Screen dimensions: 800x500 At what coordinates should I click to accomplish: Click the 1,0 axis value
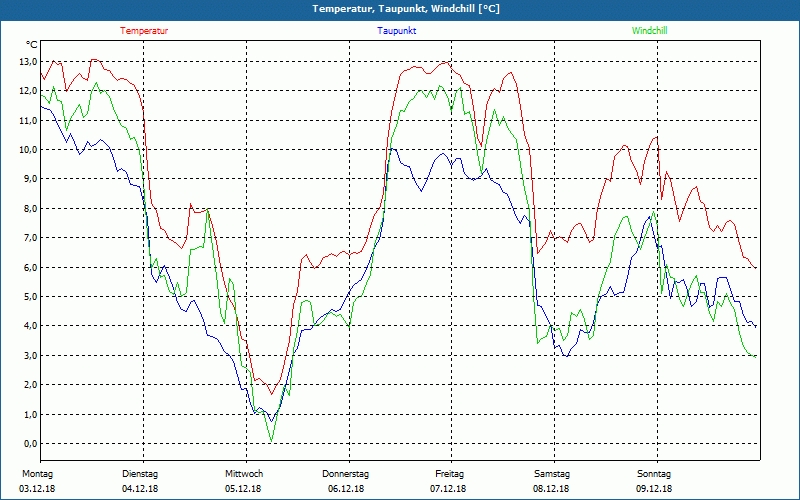click(31, 414)
